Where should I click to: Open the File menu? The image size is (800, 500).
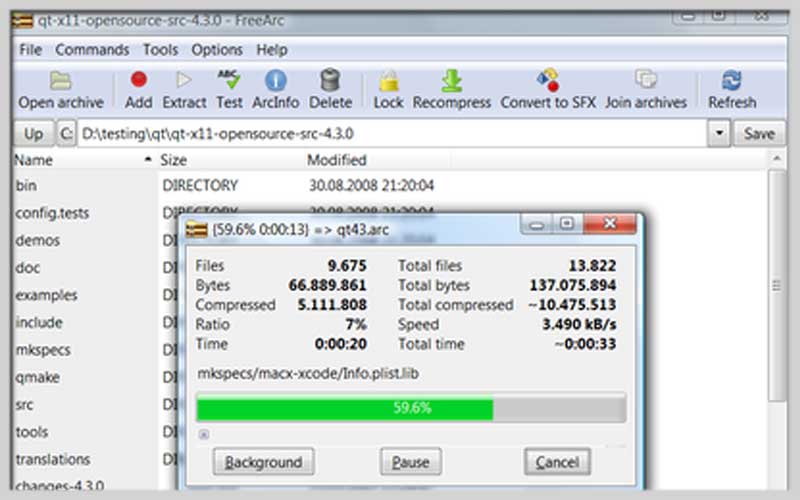pyautogui.click(x=30, y=50)
